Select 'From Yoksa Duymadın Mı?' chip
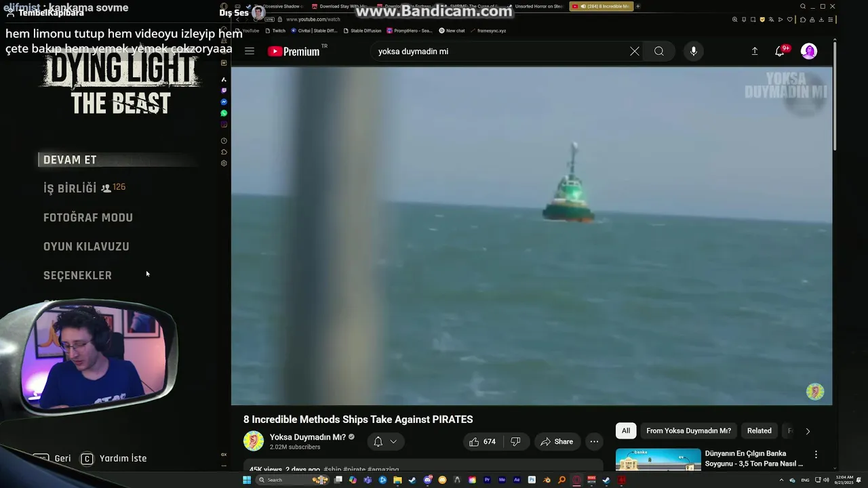The image size is (868, 488). click(688, 430)
